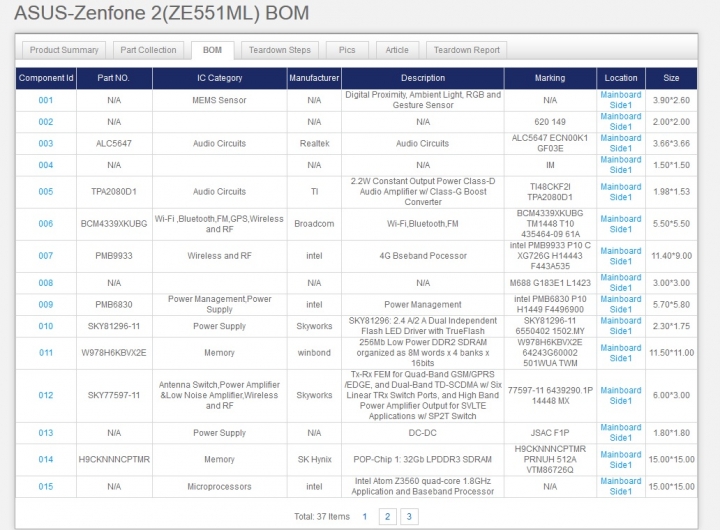Open component 013 link
Viewport: 720px width, 530px height.
point(45,433)
